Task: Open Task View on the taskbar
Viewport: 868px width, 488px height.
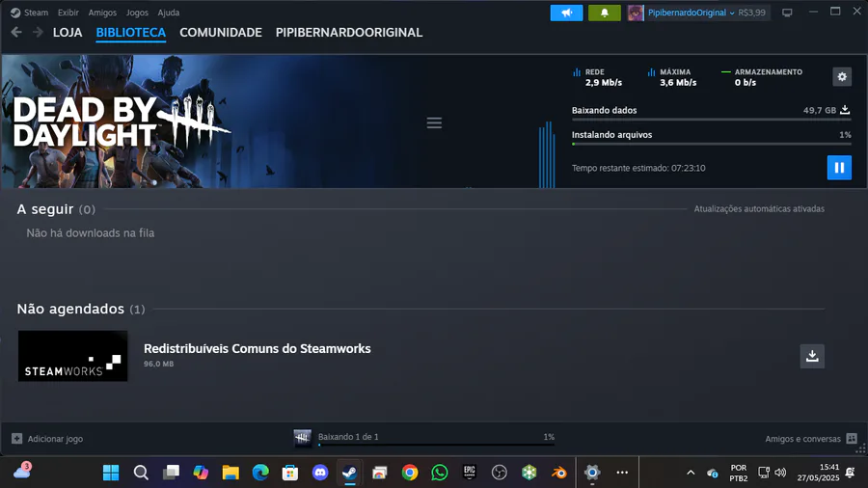Action: point(171,473)
